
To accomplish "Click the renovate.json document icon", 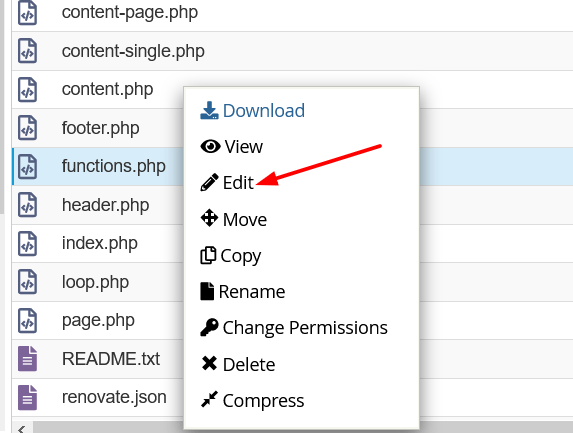I will point(27,397).
